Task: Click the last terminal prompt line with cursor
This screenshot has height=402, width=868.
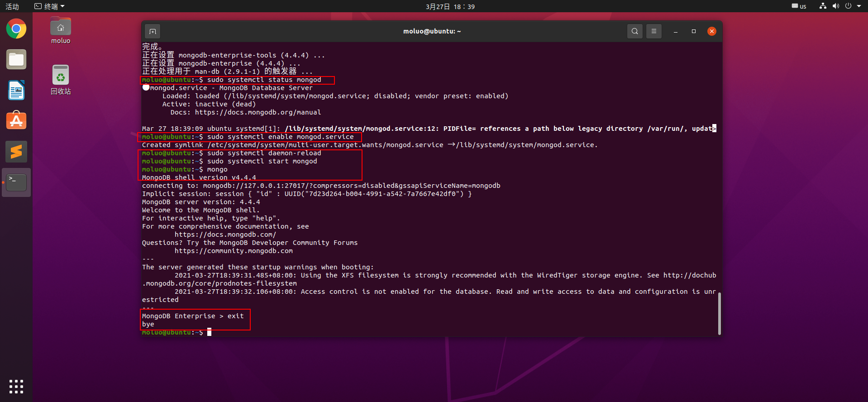Action: coord(177,332)
